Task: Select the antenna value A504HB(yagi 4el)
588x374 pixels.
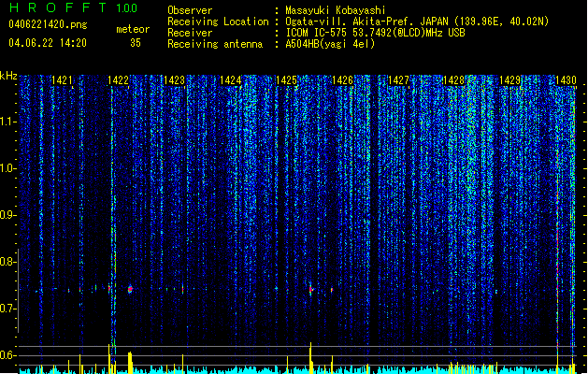Action: [x=330, y=44]
